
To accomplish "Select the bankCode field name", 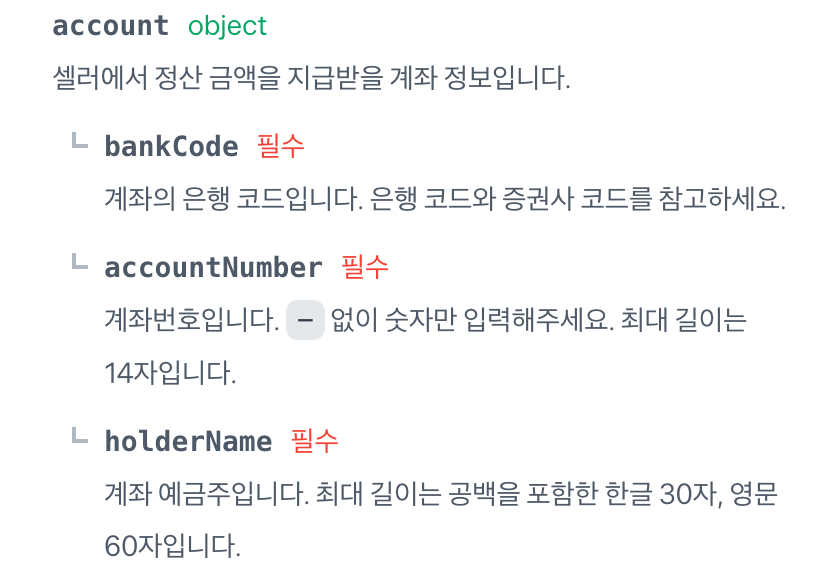I will pos(171,147).
